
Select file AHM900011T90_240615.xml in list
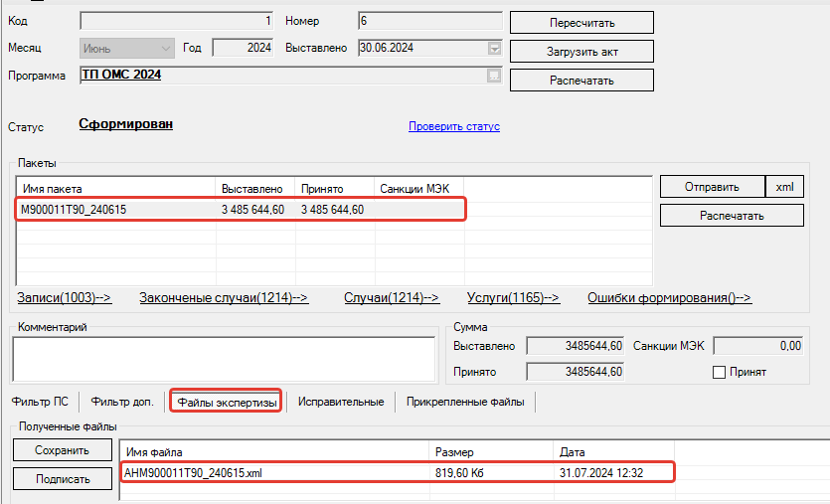tap(396, 472)
